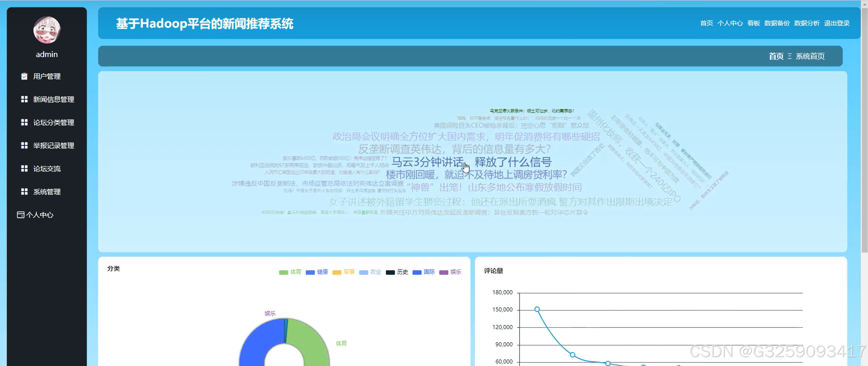This screenshot has width=868, height=366.
Task: Toggle the 健康 legend blue swatch
Action: [310, 272]
